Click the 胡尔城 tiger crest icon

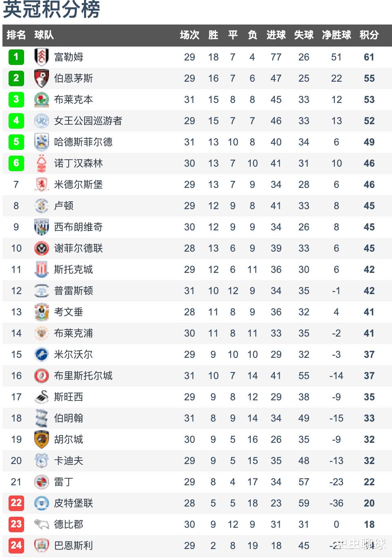(42, 440)
